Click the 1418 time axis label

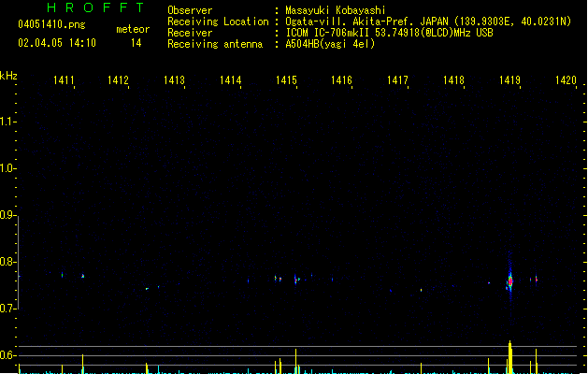pos(453,80)
